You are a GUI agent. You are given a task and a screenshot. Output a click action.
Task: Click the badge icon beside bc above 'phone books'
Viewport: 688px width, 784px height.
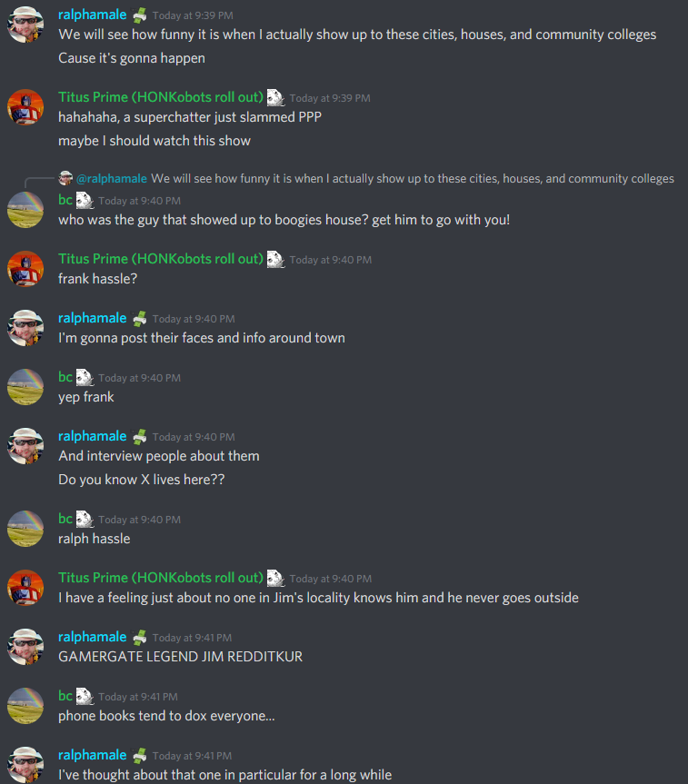click(x=85, y=697)
